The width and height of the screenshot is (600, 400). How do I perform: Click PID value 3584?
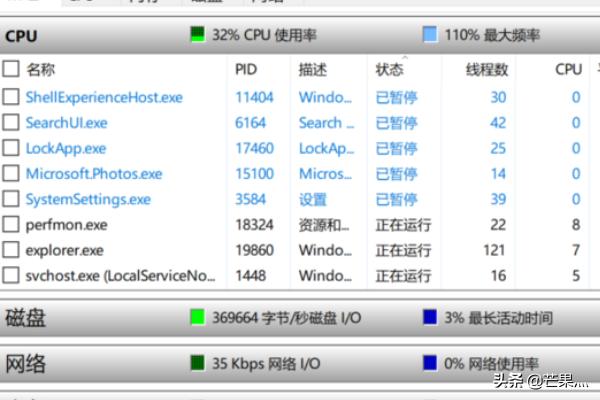click(250, 199)
